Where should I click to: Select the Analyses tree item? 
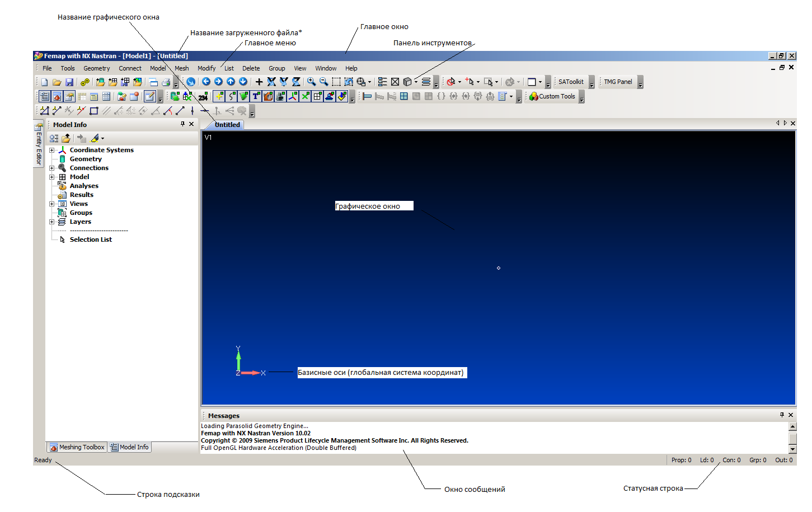tap(84, 186)
